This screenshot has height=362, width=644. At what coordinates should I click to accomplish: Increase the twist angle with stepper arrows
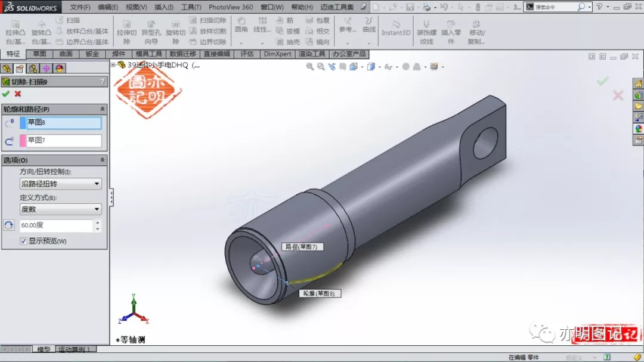tap(97, 222)
